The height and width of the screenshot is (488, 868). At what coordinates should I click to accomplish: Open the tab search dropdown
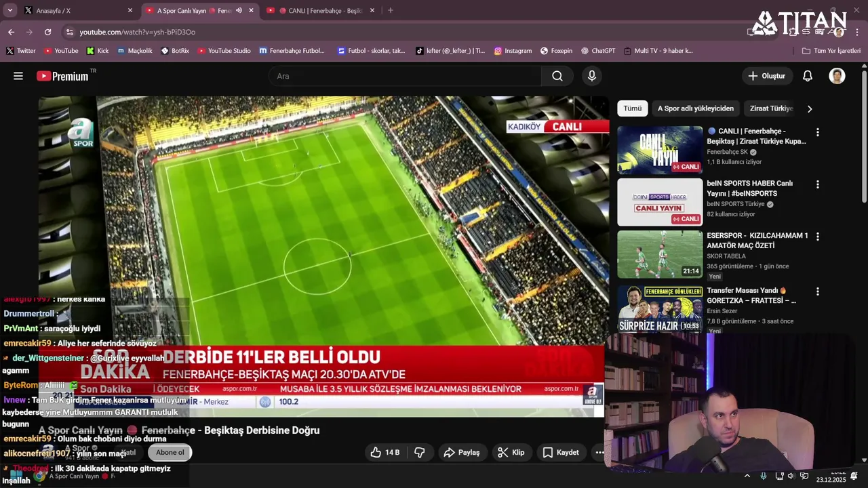(x=9, y=10)
